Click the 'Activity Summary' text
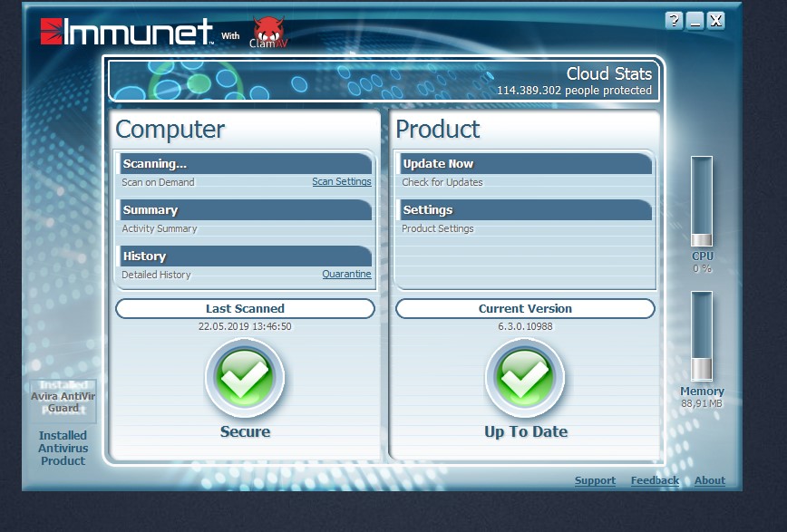Image resolution: width=787 pixels, height=532 pixels. (x=160, y=228)
